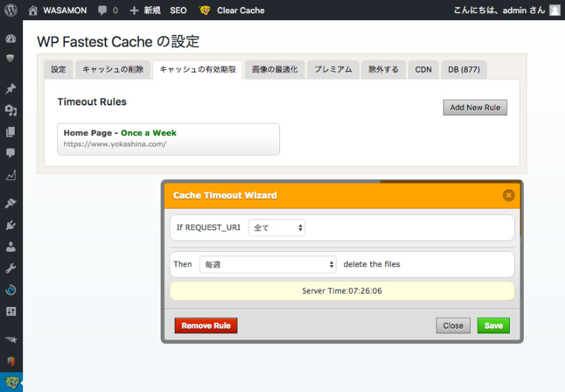Screen dimensions: 565x392
Task: Open the REQUEST_URI 全て dropdown
Action: (x=277, y=228)
